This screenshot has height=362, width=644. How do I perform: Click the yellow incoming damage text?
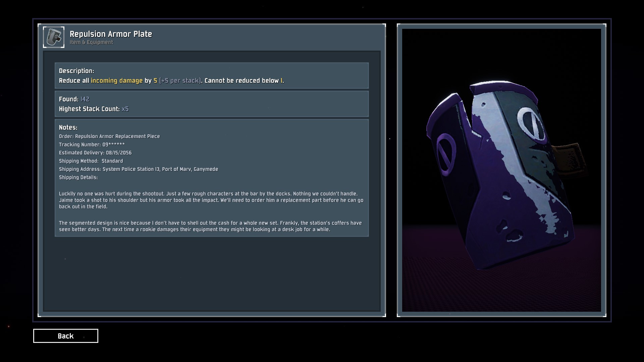[x=117, y=80]
